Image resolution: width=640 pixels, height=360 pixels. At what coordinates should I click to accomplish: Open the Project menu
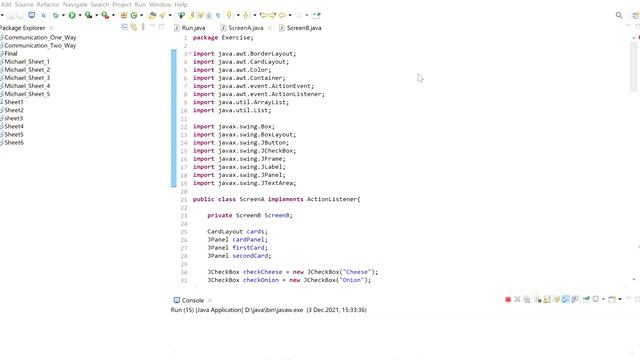122,4
